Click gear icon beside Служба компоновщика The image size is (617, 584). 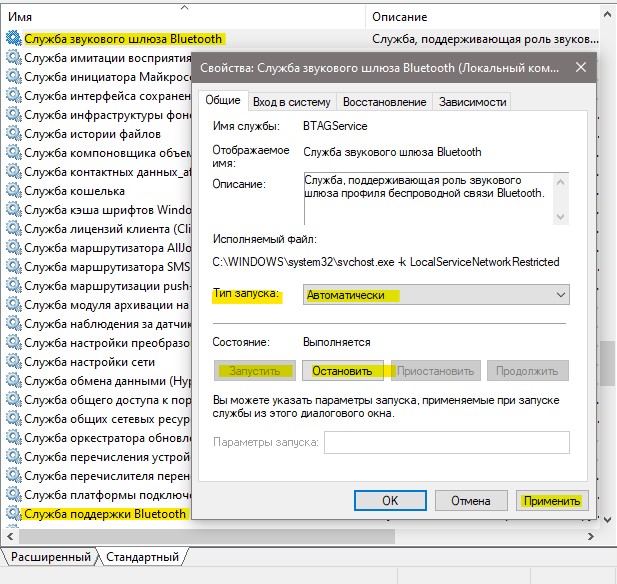pyautogui.click(x=14, y=152)
